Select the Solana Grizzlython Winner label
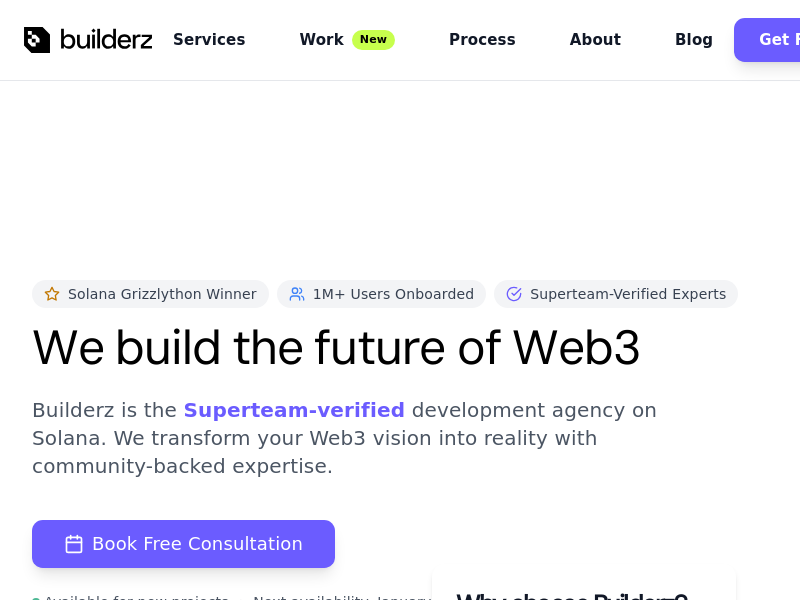 click(x=162, y=294)
